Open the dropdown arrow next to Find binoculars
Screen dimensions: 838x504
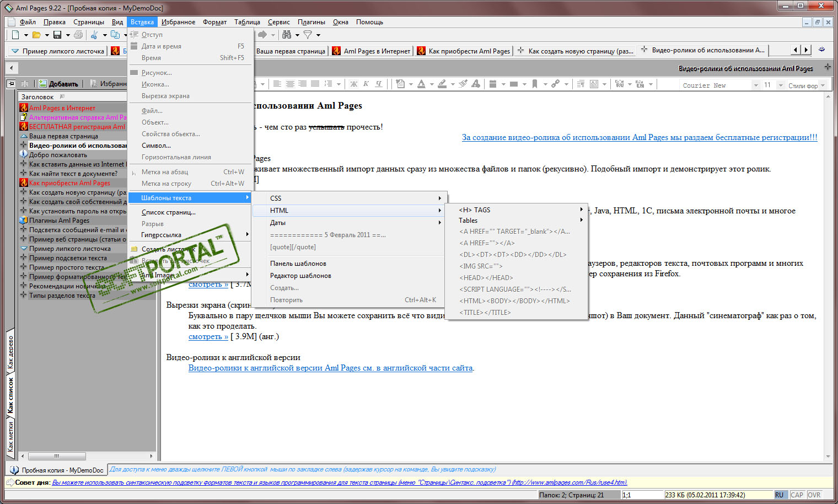point(297,35)
